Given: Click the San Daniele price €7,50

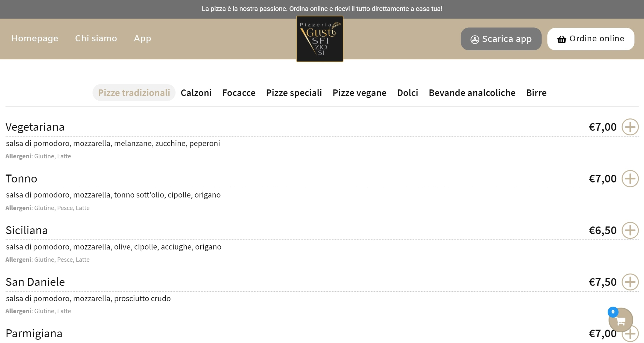Looking at the screenshot, I should click(603, 282).
